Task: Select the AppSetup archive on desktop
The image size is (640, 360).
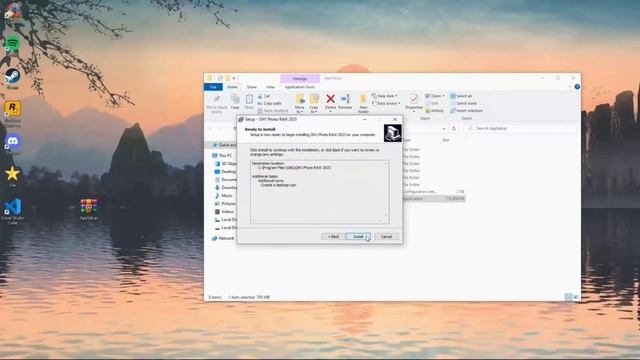Action: 89,208
